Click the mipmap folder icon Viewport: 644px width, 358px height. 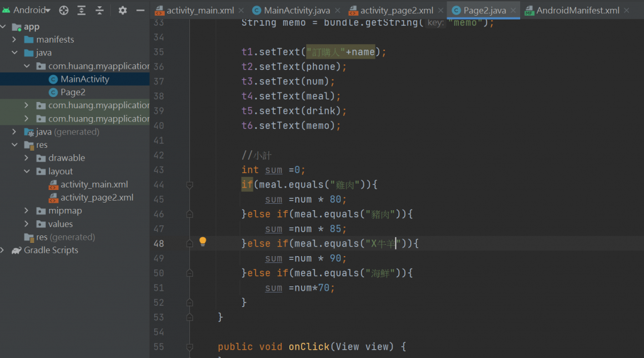click(x=41, y=211)
